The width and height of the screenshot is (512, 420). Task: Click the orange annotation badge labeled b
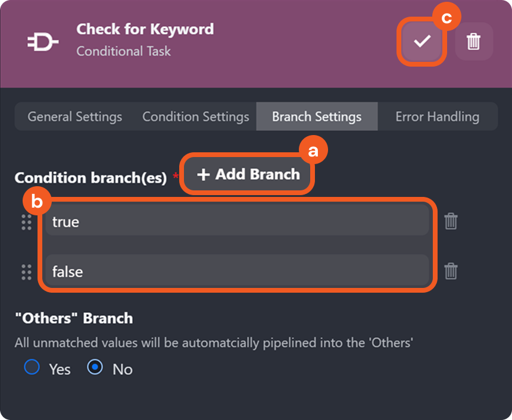click(38, 203)
